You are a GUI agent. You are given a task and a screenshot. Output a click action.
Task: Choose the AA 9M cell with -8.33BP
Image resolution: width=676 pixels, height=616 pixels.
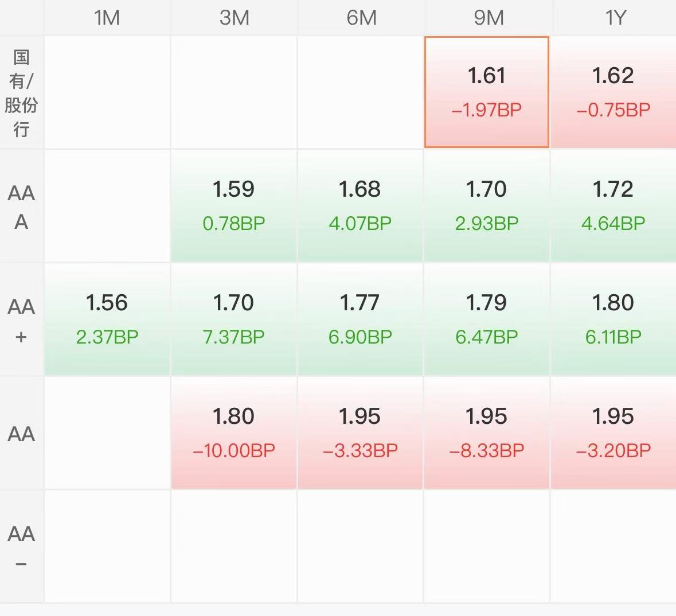tap(487, 433)
